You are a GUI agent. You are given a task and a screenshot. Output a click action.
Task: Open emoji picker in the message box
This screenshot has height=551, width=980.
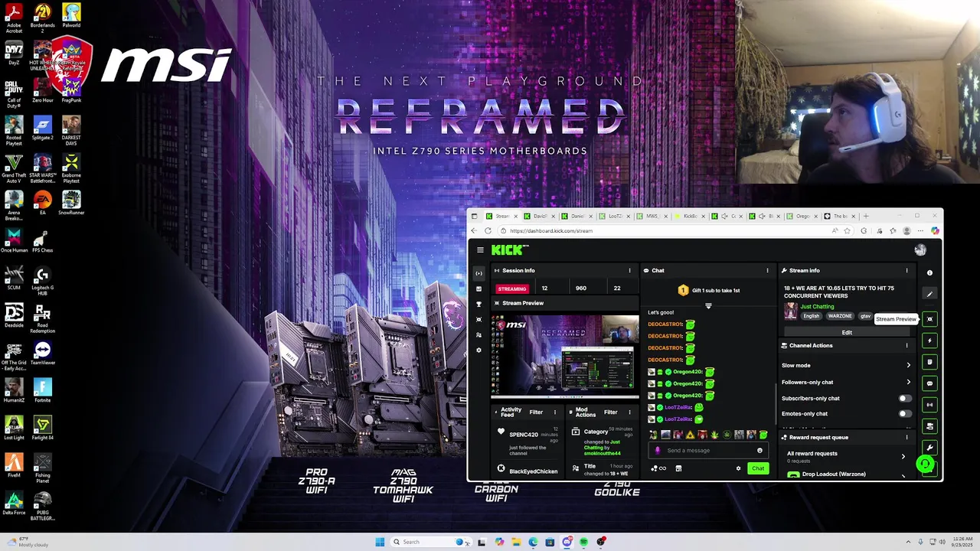pyautogui.click(x=759, y=450)
